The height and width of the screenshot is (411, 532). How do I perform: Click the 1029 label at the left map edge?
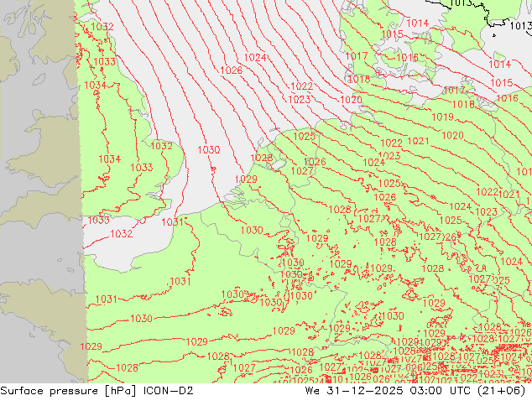[x=91, y=346]
